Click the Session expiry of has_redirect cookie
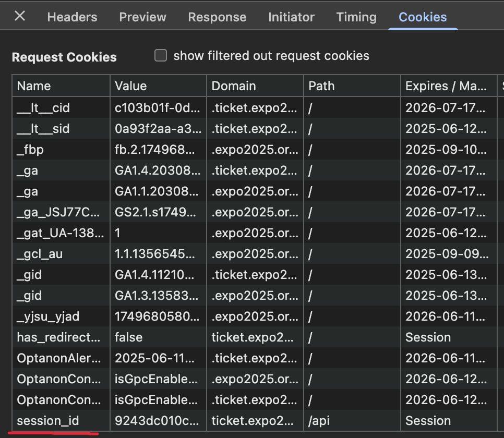504x438 pixels. (x=428, y=337)
